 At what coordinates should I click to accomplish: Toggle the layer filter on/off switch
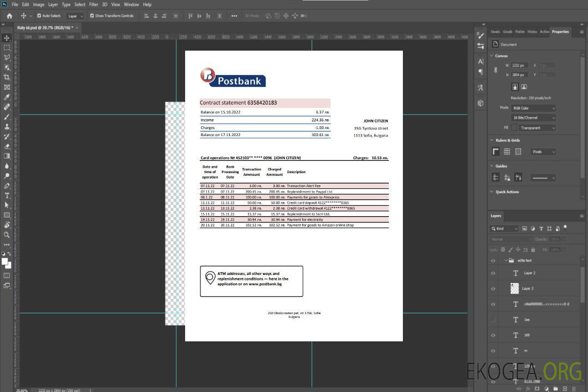tap(565, 228)
